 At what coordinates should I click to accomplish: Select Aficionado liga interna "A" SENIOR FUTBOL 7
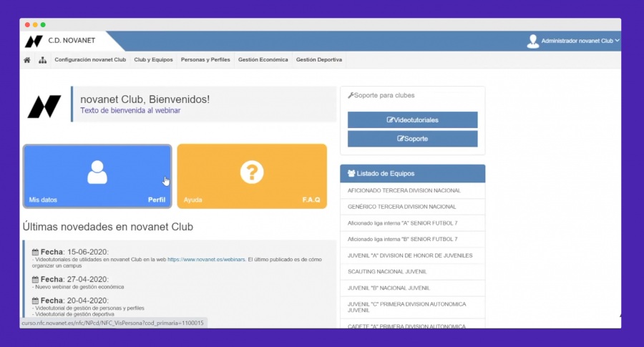[412, 223]
